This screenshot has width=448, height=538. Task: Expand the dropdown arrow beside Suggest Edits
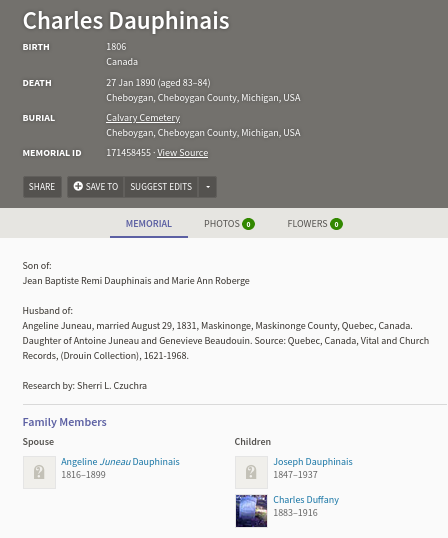(x=208, y=187)
